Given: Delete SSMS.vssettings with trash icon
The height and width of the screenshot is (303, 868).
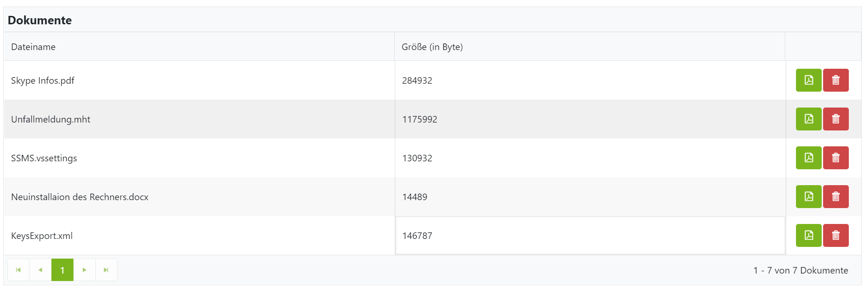Looking at the screenshot, I should [x=836, y=158].
